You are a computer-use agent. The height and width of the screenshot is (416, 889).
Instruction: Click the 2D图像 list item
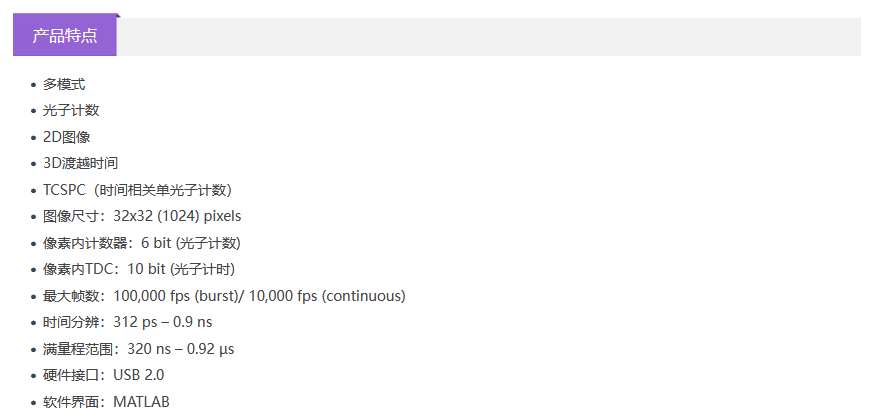click(66, 136)
